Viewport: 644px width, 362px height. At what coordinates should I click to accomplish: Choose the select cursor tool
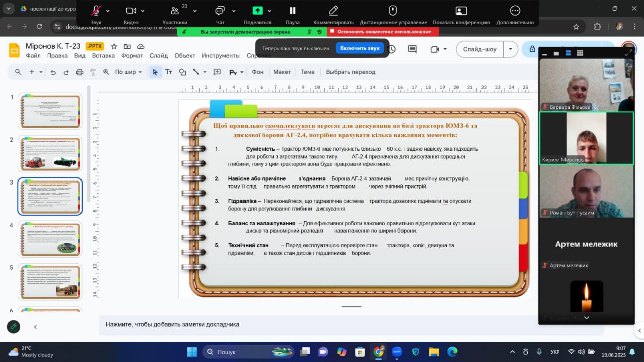(x=155, y=72)
